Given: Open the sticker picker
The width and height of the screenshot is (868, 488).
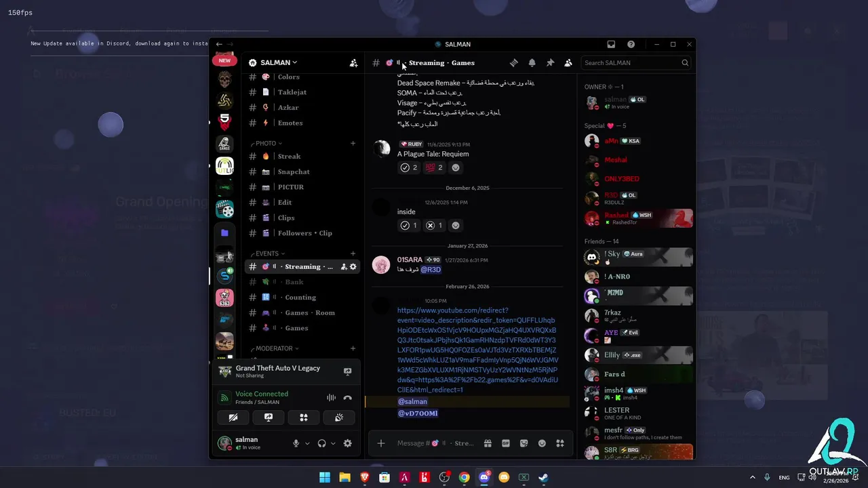Looking at the screenshot, I should tap(524, 443).
